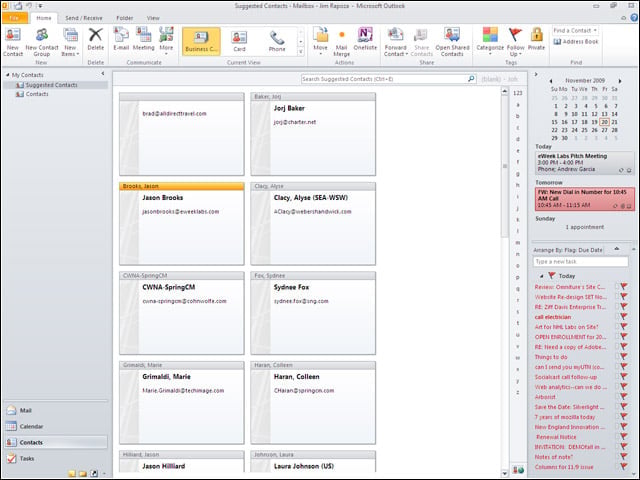Click the search magnifier icon

point(471,79)
